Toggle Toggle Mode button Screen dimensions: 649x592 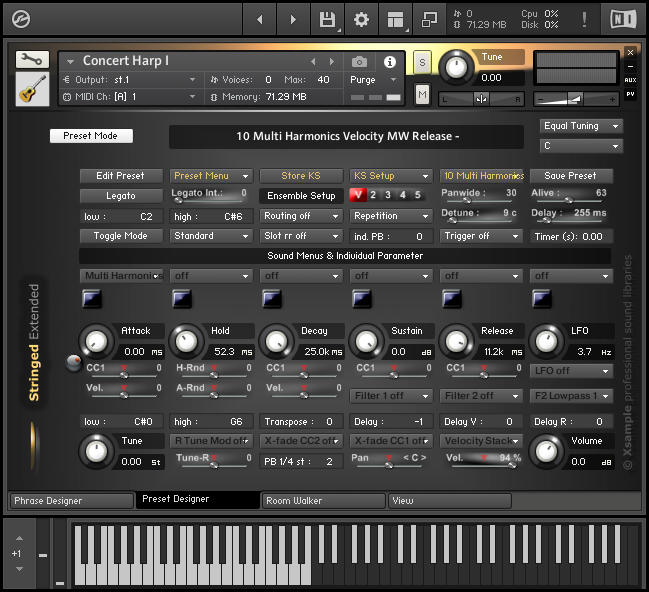pos(121,236)
